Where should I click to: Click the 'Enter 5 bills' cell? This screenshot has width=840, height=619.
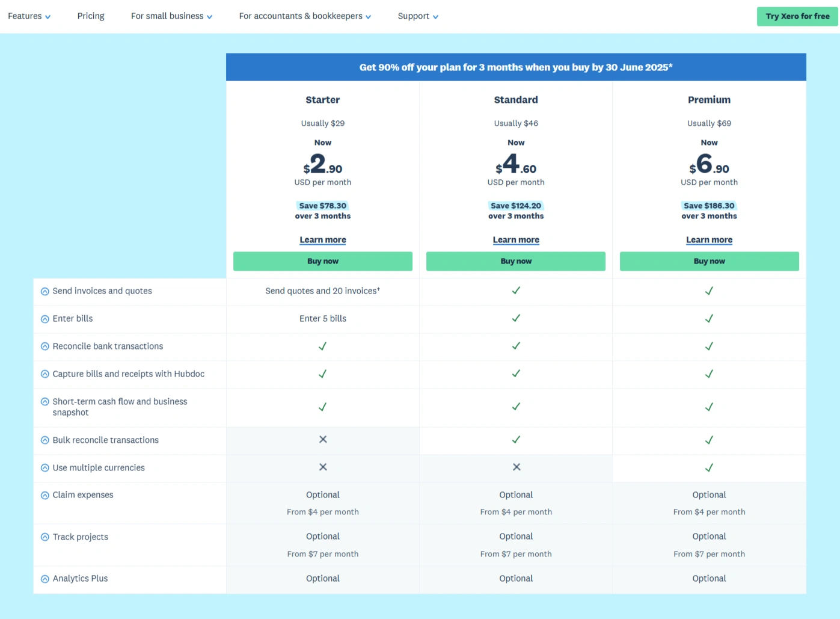point(323,319)
